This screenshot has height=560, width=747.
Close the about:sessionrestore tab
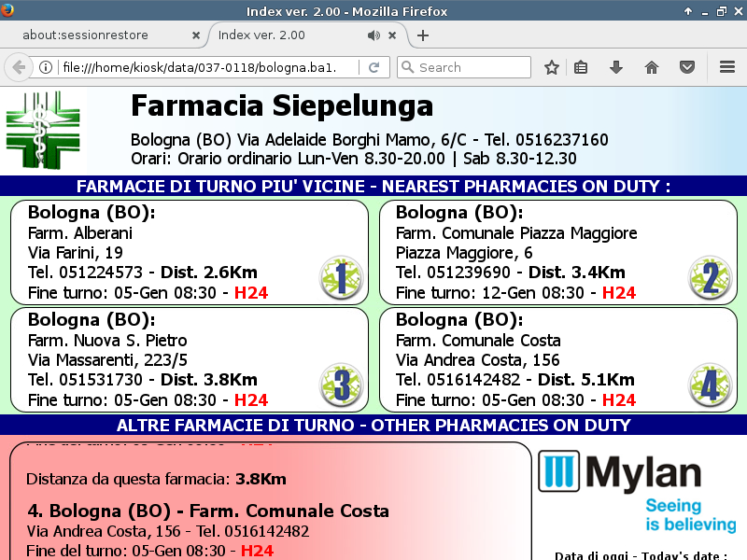(195, 35)
